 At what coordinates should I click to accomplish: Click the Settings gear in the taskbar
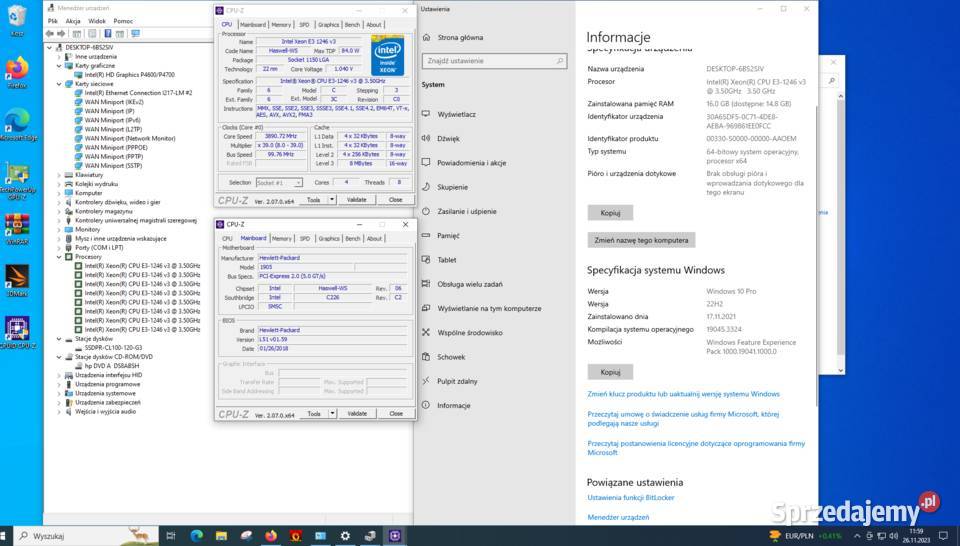click(x=345, y=536)
